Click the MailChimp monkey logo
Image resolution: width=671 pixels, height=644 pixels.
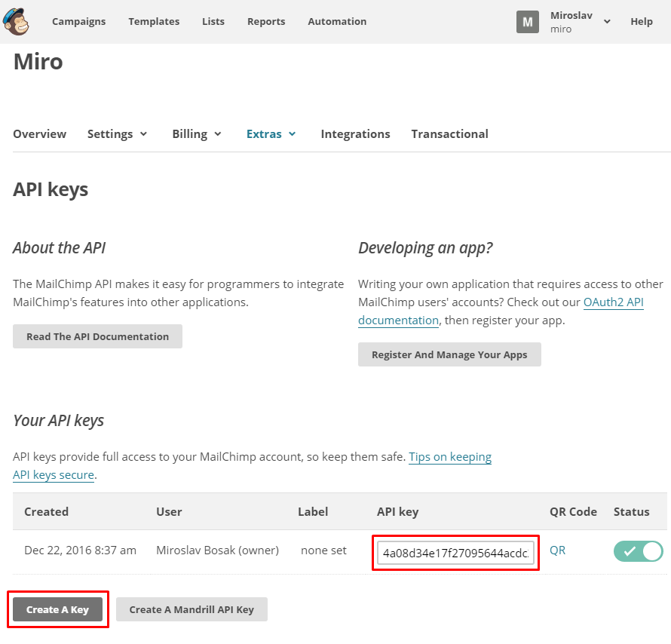16,21
